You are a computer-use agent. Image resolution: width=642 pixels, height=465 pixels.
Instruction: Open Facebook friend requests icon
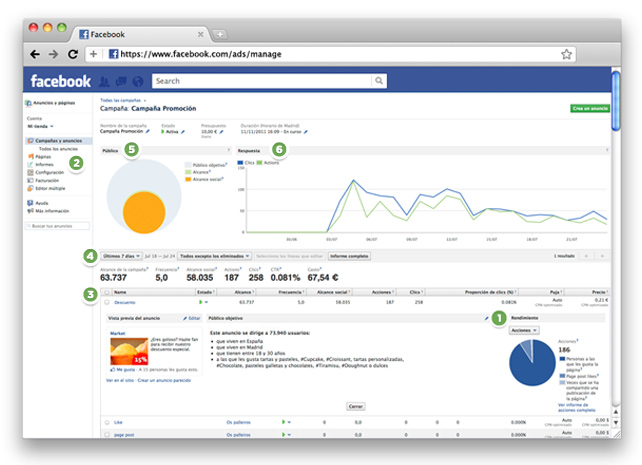104,81
